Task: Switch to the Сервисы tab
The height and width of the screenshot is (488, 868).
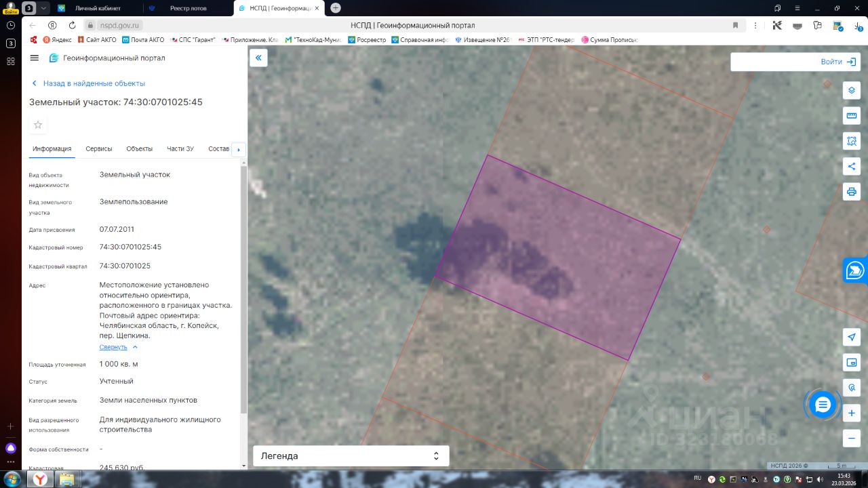Action: click(99, 149)
